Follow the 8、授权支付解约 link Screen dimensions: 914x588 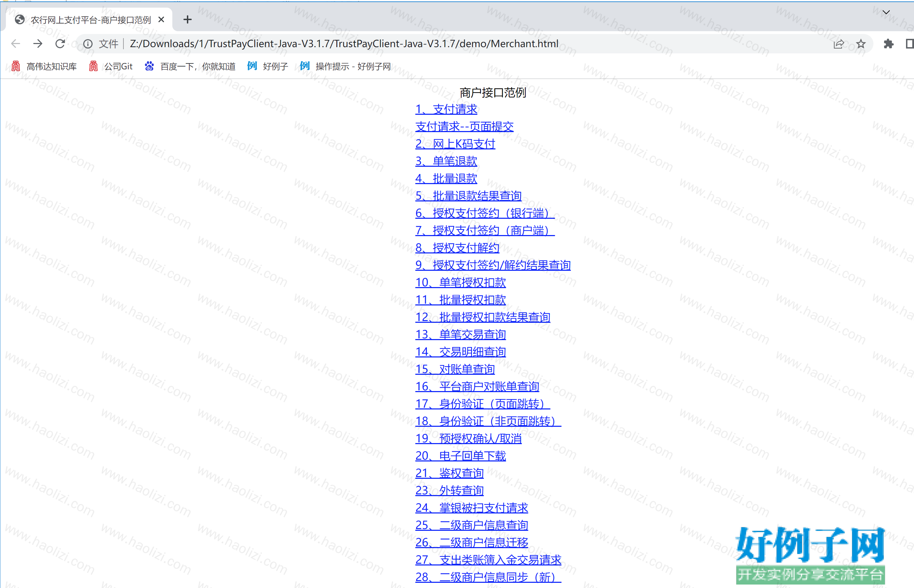point(457,248)
